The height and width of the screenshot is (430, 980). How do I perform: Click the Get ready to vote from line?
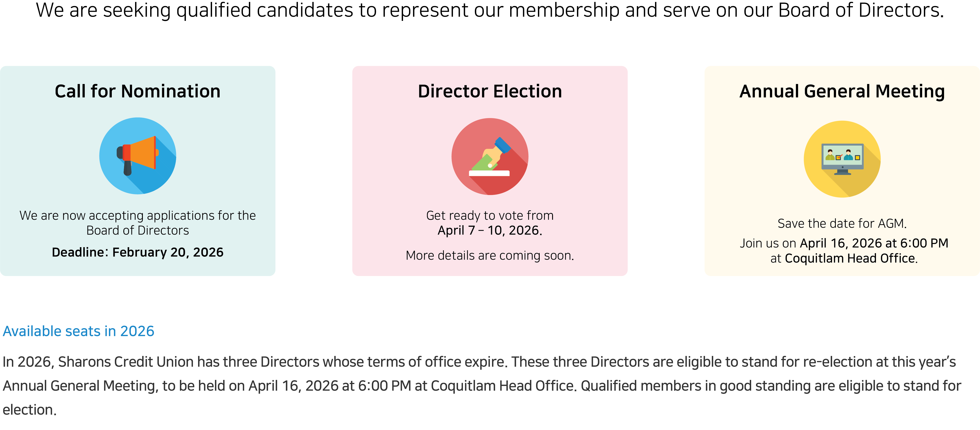(490, 215)
